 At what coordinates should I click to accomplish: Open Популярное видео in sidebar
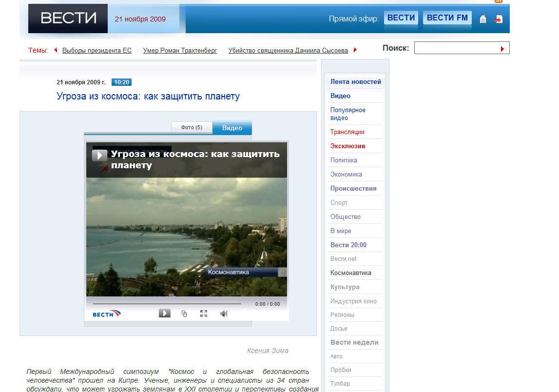tap(347, 114)
